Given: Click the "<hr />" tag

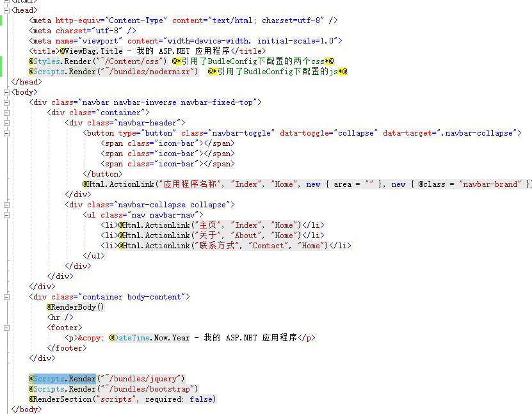Looking at the screenshot, I should click(x=60, y=317).
